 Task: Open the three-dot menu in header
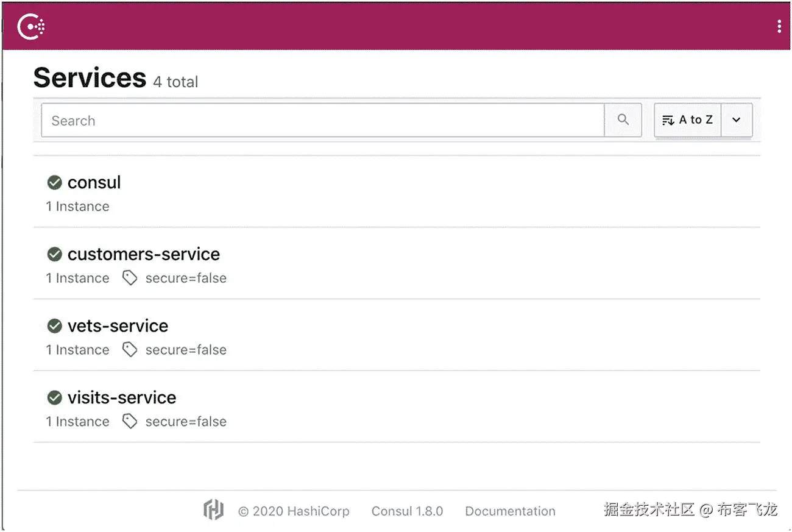click(779, 26)
